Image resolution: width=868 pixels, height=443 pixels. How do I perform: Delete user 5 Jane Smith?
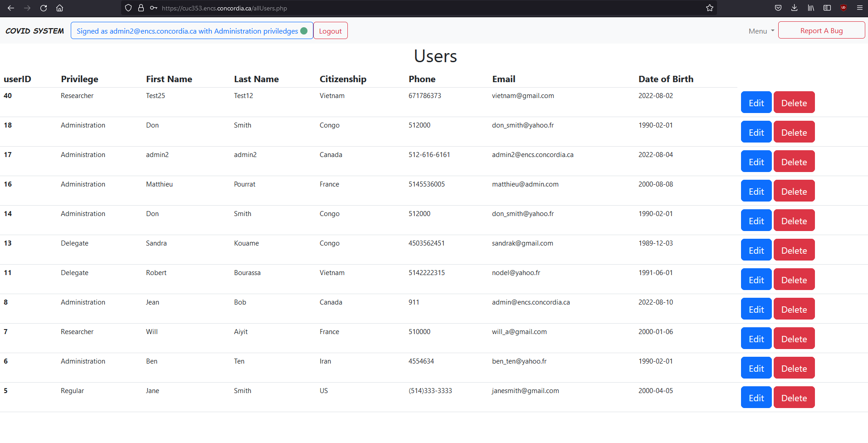[x=794, y=398]
